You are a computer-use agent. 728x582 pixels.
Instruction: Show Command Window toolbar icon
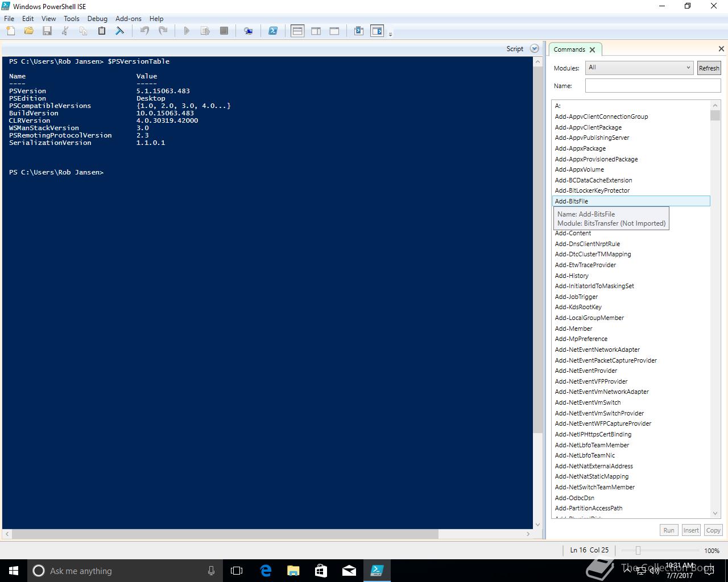[359, 31]
